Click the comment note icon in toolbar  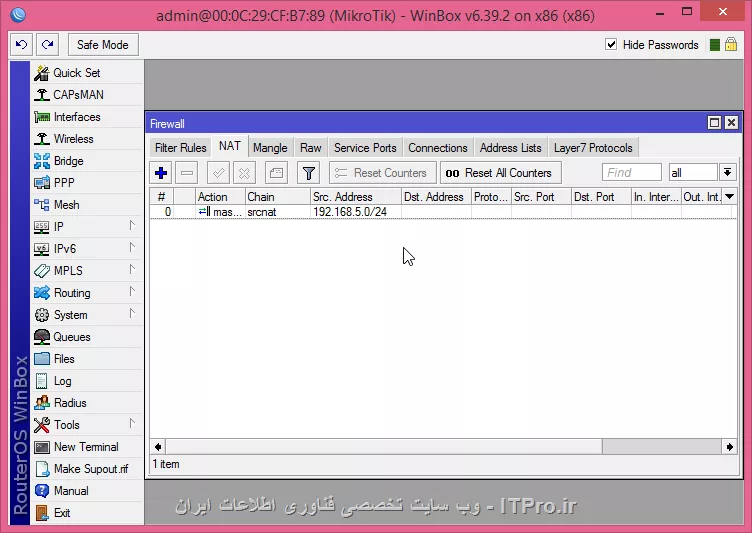(276, 173)
